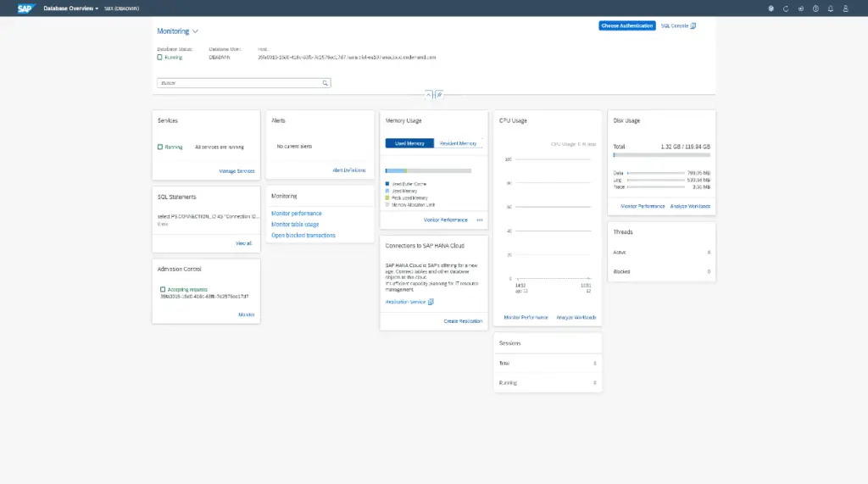Select the Used Memory toggle segment
The height and width of the screenshot is (484, 868).
click(409, 143)
